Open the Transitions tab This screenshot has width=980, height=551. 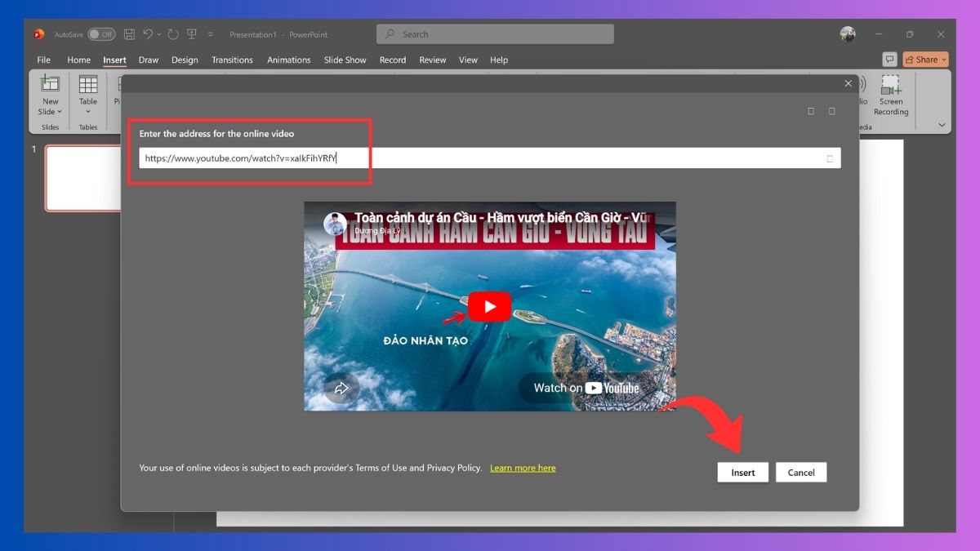point(232,60)
